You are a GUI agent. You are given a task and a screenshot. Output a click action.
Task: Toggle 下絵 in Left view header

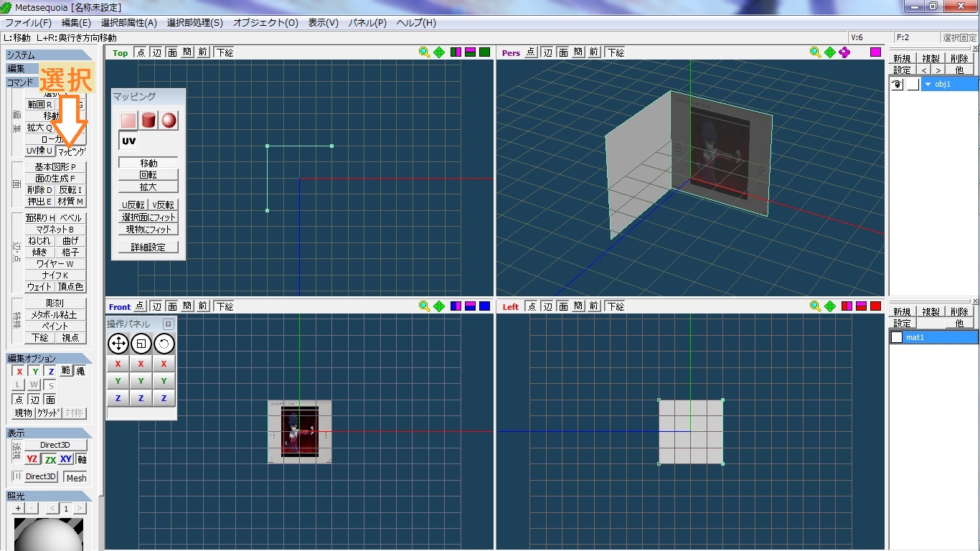[616, 306]
